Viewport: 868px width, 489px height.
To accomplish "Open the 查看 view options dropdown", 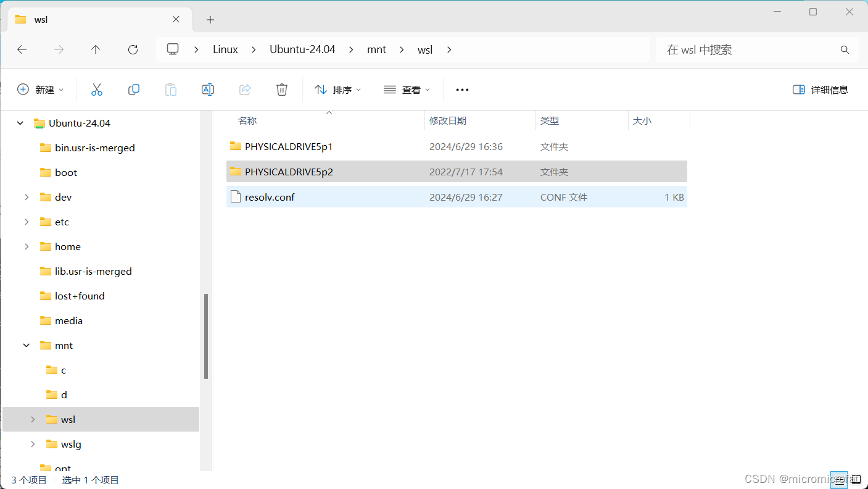I will pos(407,89).
